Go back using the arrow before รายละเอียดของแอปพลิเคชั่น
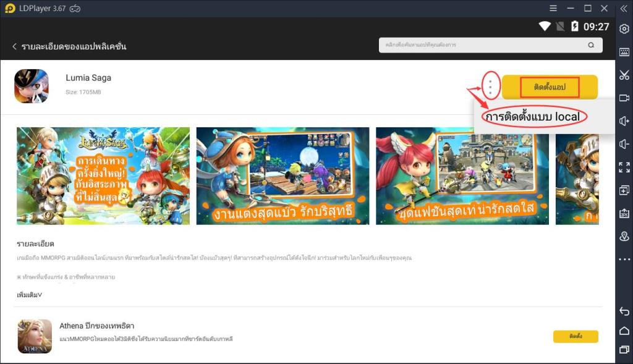This screenshot has height=364, width=633. (x=15, y=46)
